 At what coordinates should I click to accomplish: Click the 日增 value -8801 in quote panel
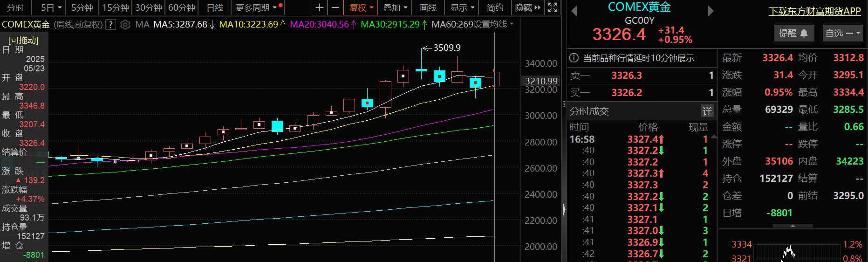pyautogui.click(x=779, y=213)
